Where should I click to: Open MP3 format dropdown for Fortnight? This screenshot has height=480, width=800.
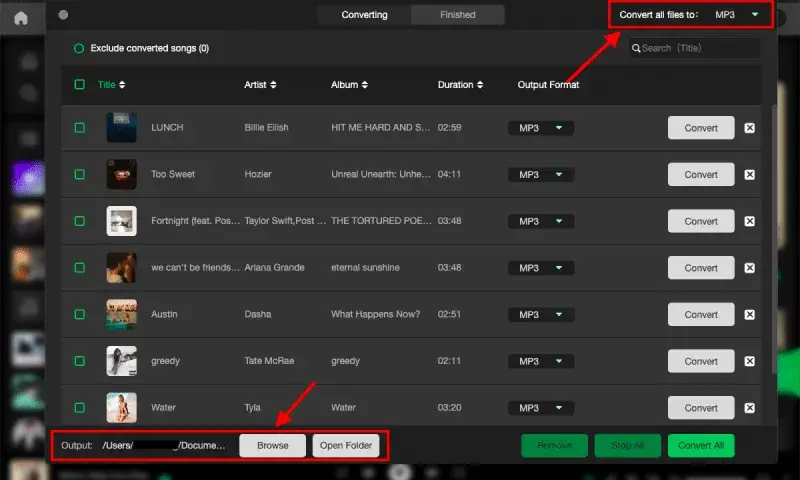pos(541,221)
